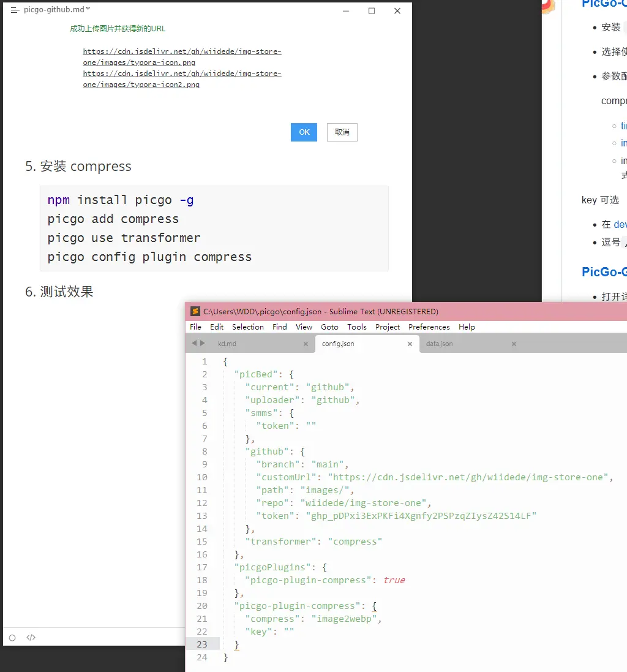Image resolution: width=627 pixels, height=672 pixels.
Task: Click the "uploader": "github" line
Action: coord(302,400)
